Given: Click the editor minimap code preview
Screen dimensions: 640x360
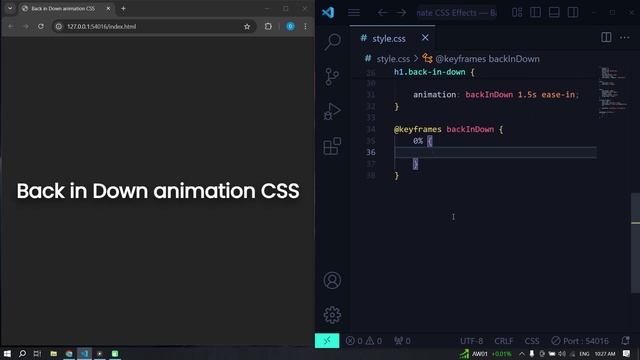Looking at the screenshot, I should [x=613, y=92].
